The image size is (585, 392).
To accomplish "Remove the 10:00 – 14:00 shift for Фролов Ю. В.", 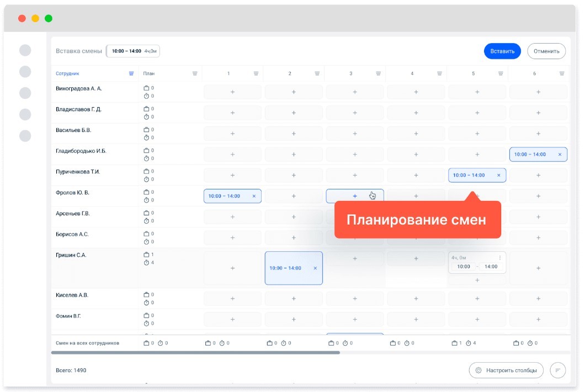I will click(x=254, y=196).
